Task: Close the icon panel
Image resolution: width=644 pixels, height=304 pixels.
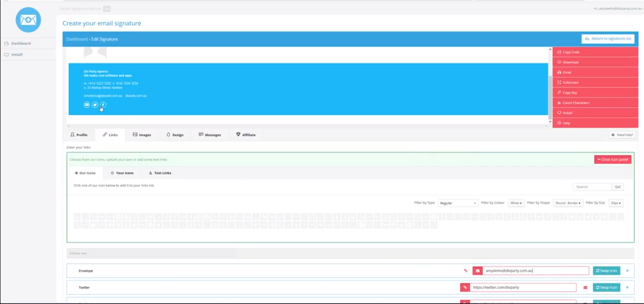Action: click(x=613, y=159)
